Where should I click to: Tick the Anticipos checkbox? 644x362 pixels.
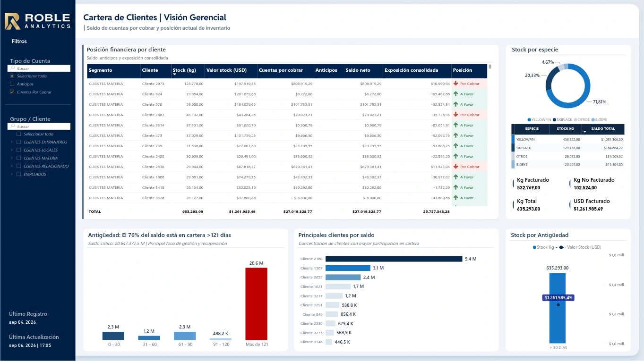click(12, 84)
